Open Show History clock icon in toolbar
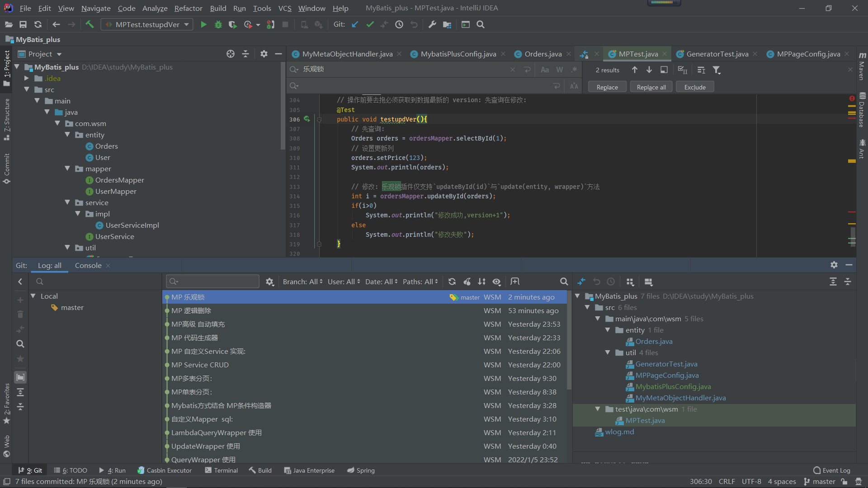Screen dimensions: 868x488 pos(399,24)
